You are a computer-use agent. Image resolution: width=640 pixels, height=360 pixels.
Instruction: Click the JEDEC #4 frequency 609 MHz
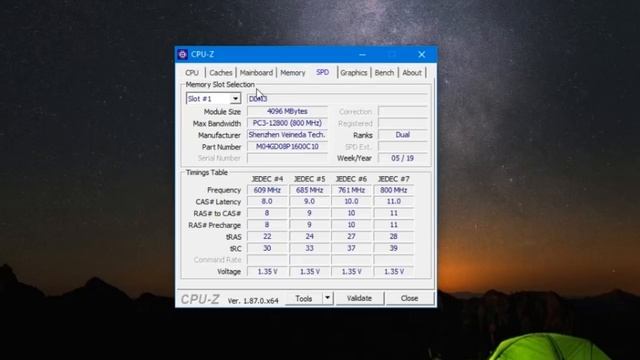(267, 190)
